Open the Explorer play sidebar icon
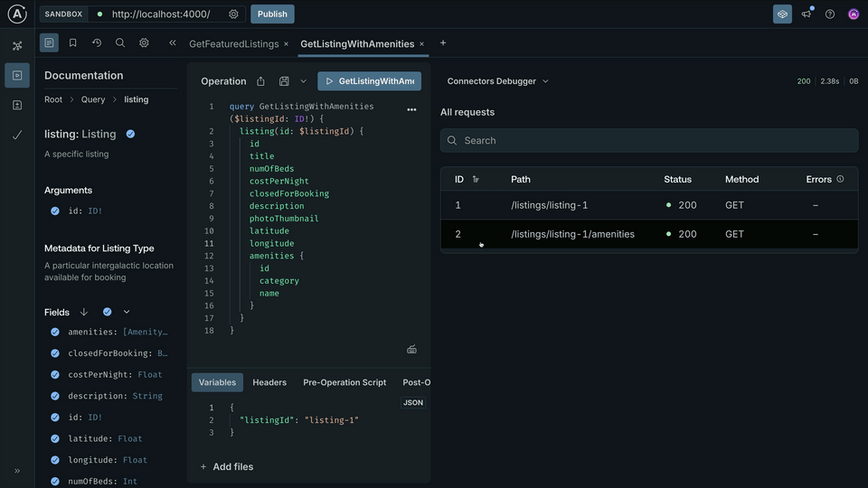 coord(17,75)
